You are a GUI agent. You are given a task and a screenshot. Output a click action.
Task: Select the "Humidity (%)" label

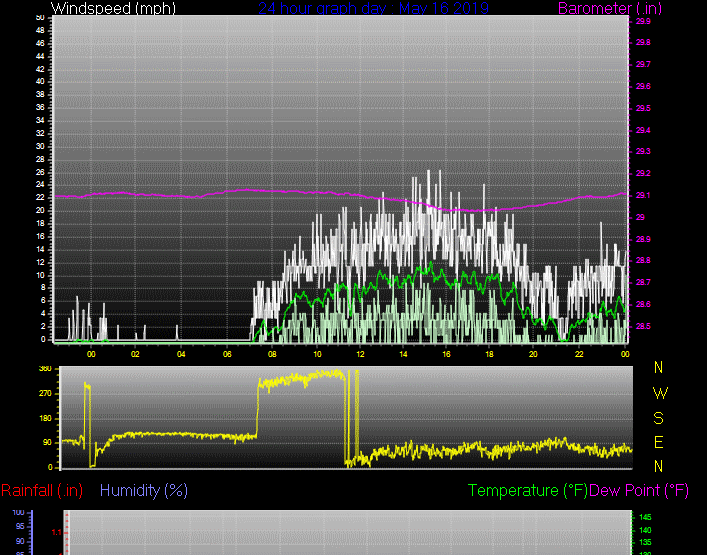point(144,491)
